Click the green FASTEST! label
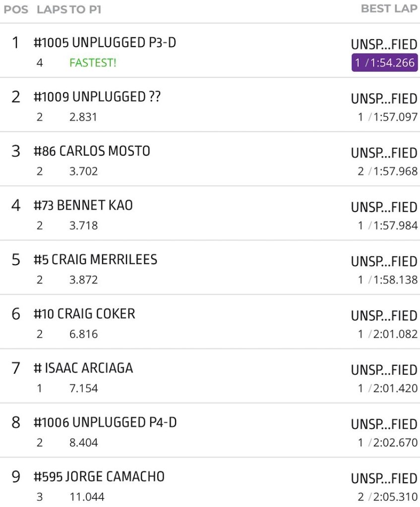The width and height of the screenshot is (420, 507). tap(93, 63)
